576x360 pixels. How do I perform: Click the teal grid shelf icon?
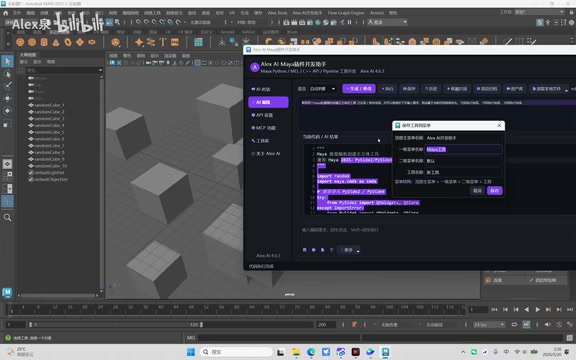point(198,42)
